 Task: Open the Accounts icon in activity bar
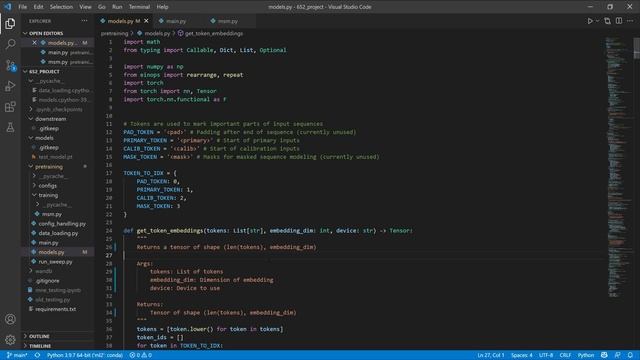pyautogui.click(x=10, y=319)
